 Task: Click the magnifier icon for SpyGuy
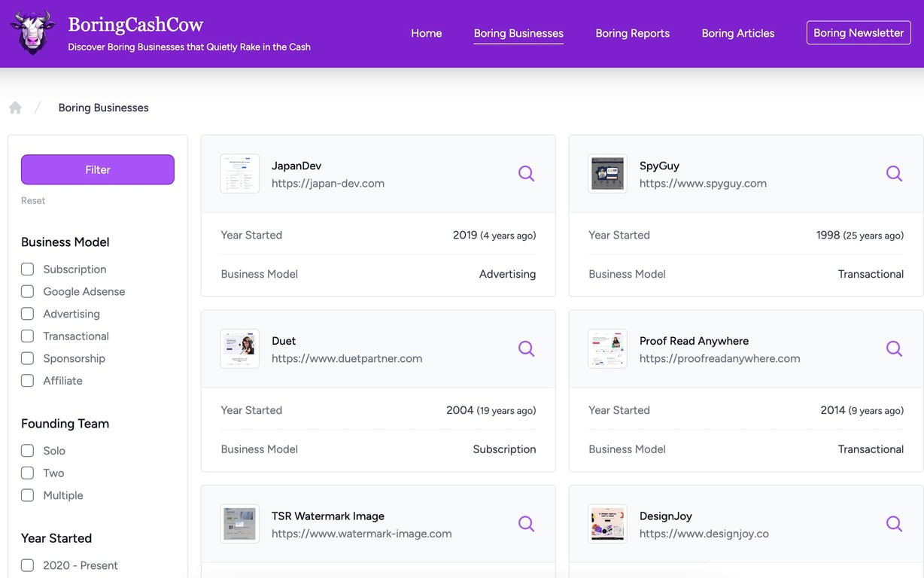click(x=894, y=174)
